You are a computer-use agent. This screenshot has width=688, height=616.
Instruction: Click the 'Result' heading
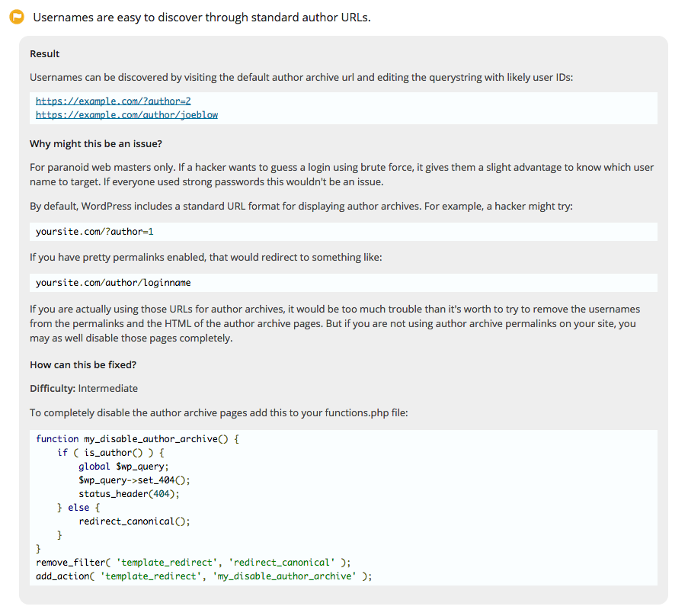click(x=44, y=54)
